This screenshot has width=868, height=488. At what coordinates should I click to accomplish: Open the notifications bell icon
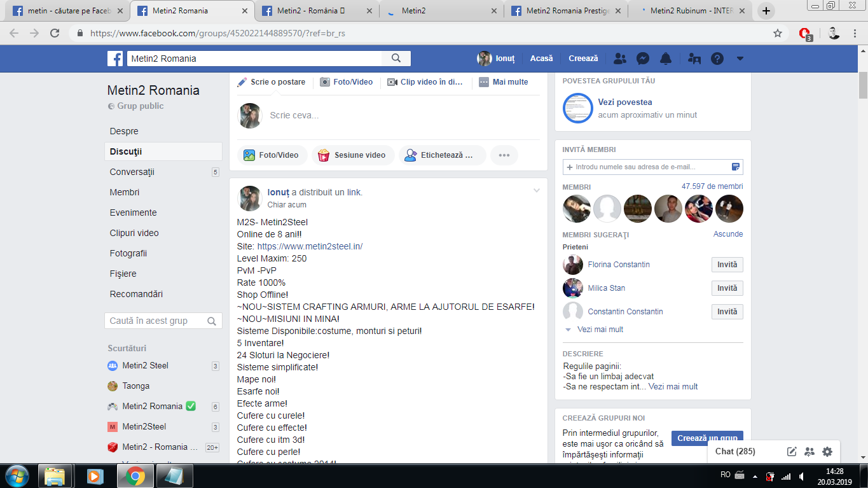pyautogui.click(x=666, y=59)
